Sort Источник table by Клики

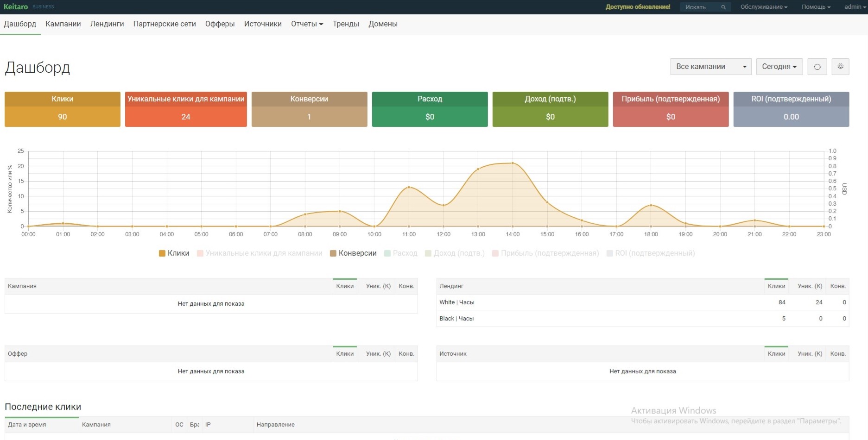tap(776, 354)
